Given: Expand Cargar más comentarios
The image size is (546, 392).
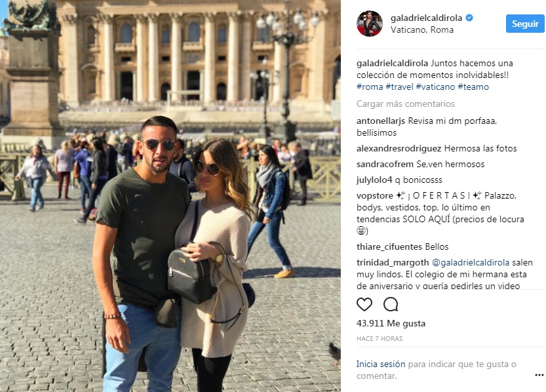Looking at the screenshot, I should point(406,104).
